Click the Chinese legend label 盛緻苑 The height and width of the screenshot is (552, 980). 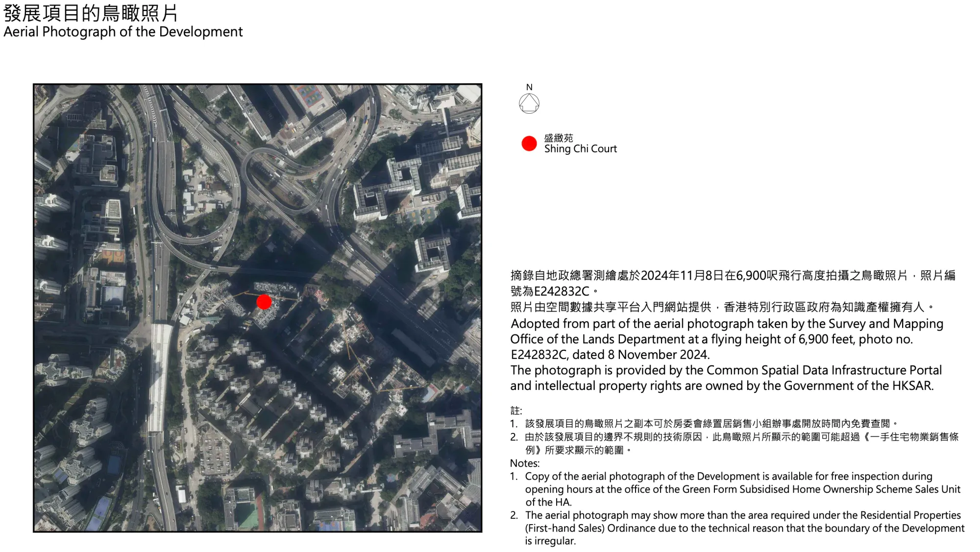559,138
